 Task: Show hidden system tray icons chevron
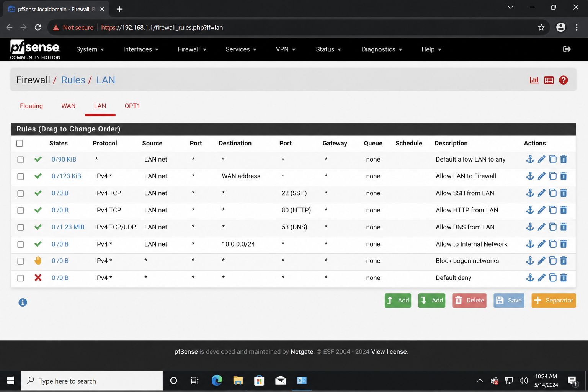[480, 381]
